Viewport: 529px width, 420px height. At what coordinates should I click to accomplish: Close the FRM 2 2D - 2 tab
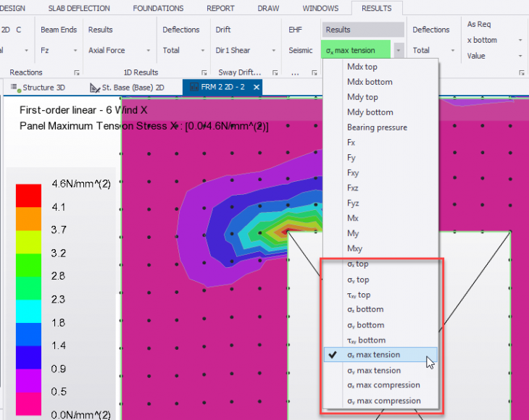256,87
